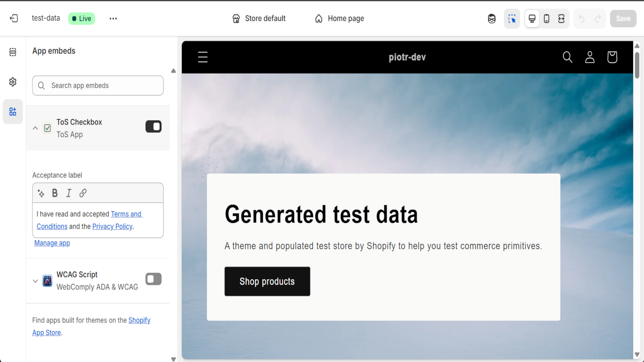Screen dimensions: 644x362
Task: Switch to desktop preview
Action: 532,19
